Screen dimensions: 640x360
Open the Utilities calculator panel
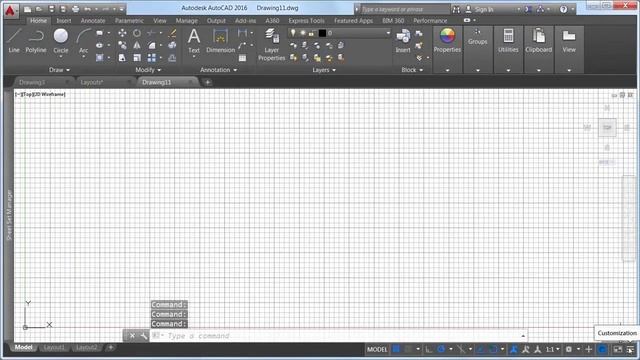[508, 41]
